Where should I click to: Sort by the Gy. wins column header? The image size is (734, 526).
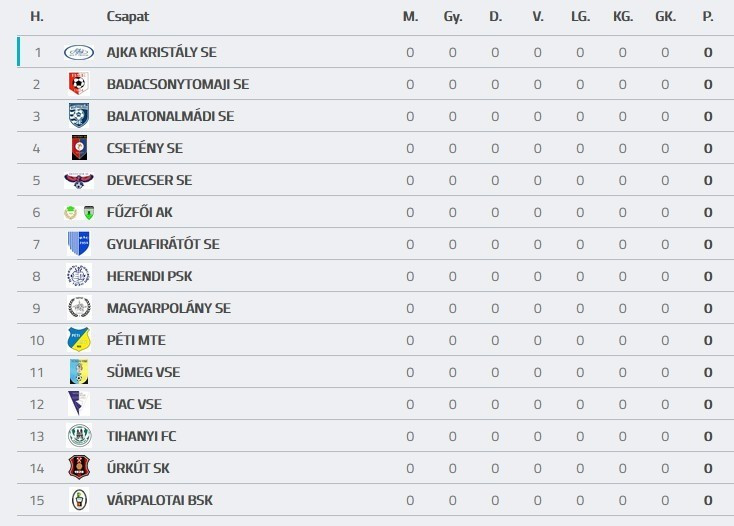pyautogui.click(x=452, y=17)
